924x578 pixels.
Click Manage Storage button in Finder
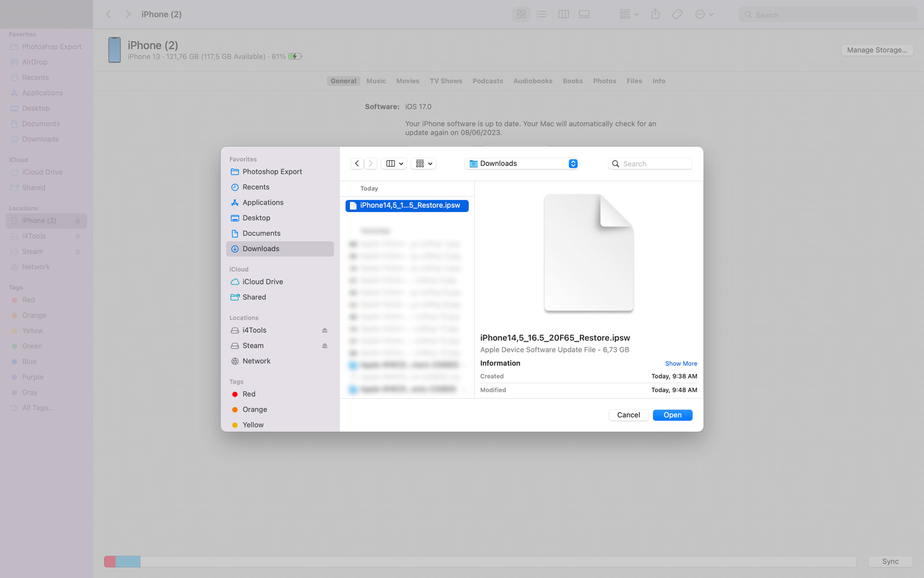coord(877,50)
